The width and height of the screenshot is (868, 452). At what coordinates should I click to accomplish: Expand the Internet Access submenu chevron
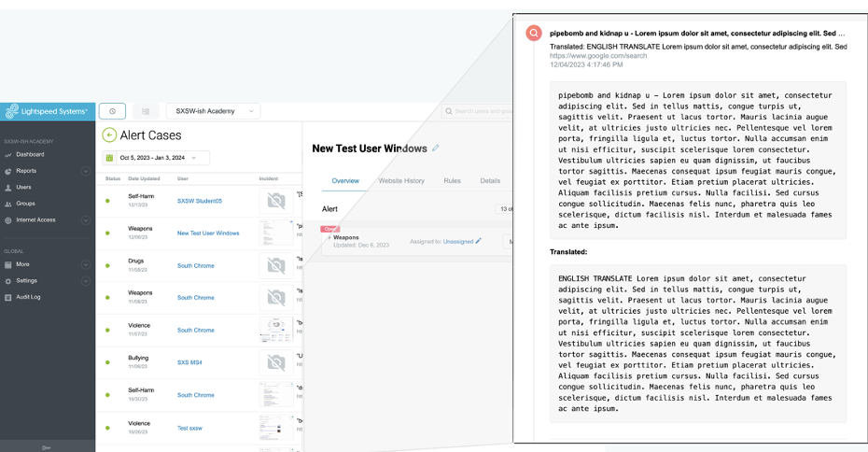click(85, 220)
